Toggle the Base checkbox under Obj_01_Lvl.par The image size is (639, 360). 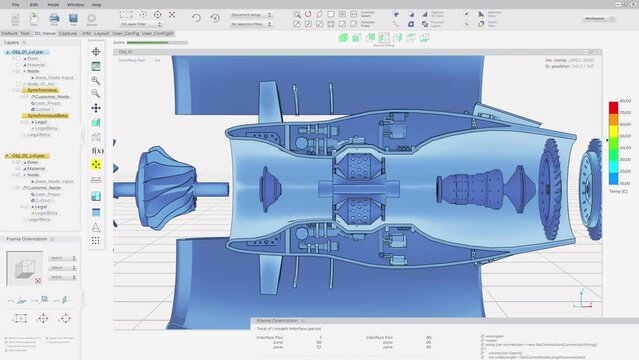(x=18, y=58)
